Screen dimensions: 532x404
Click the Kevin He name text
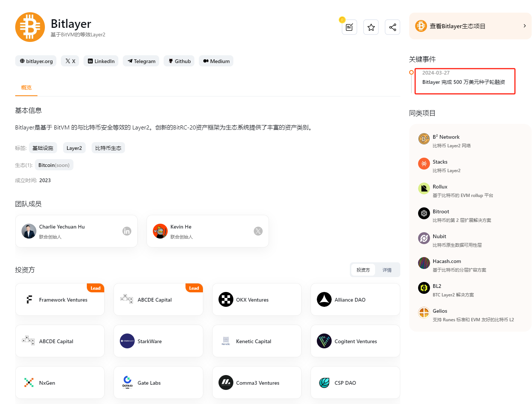(x=181, y=227)
